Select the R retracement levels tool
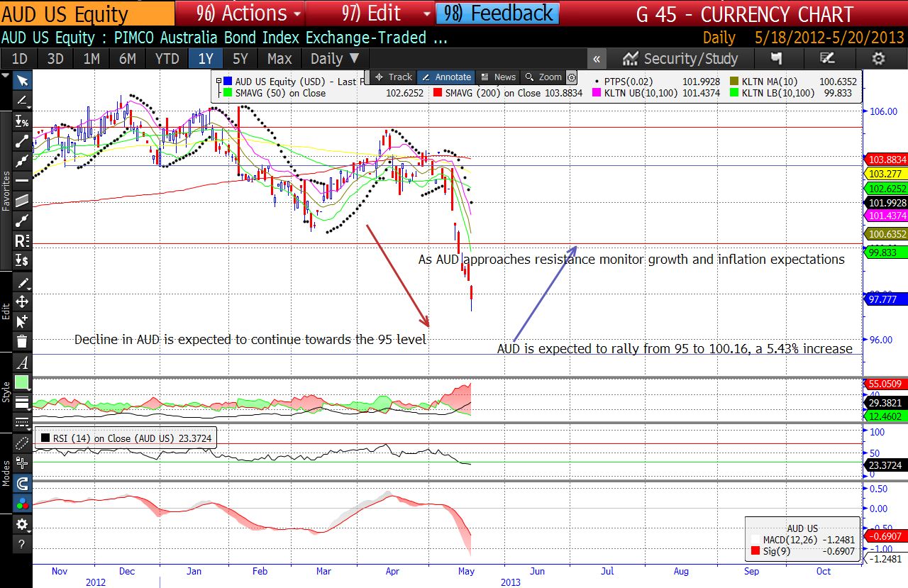 (x=22, y=240)
